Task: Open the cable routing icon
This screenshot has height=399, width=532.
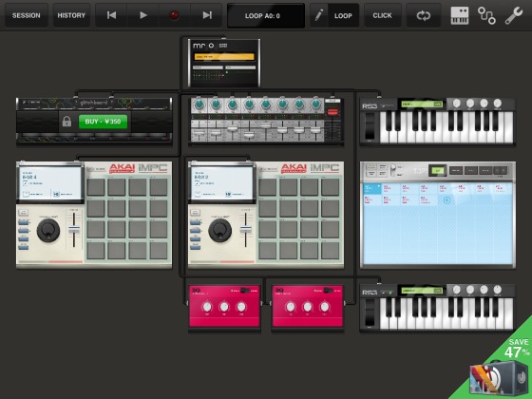Action: [486, 15]
